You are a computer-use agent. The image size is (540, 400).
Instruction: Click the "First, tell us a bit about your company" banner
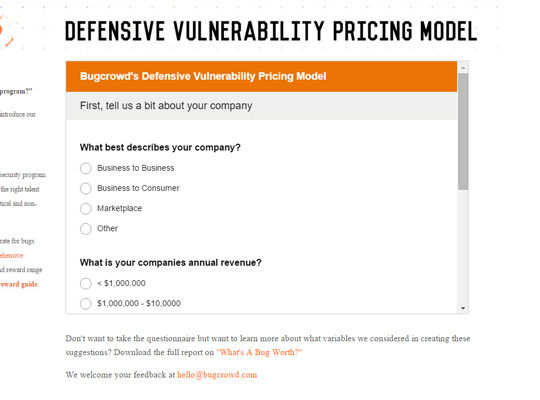point(261,106)
